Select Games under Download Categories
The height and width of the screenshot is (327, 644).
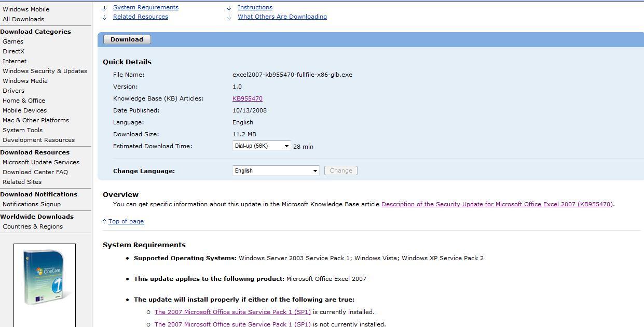coord(12,41)
